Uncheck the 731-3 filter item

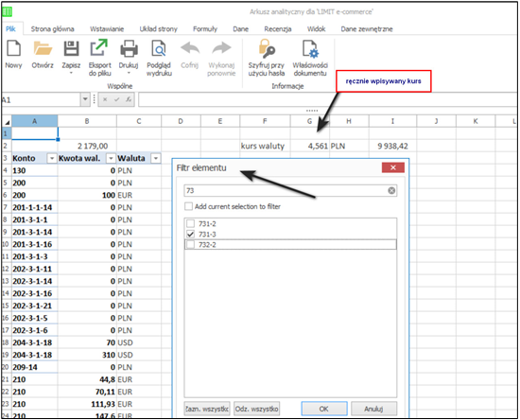(190, 235)
